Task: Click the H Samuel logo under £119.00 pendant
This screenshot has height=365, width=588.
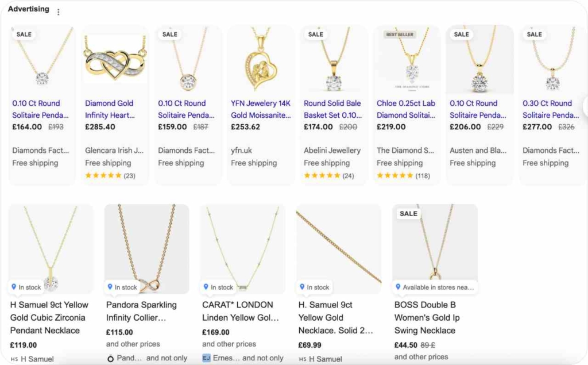Action: (14, 359)
